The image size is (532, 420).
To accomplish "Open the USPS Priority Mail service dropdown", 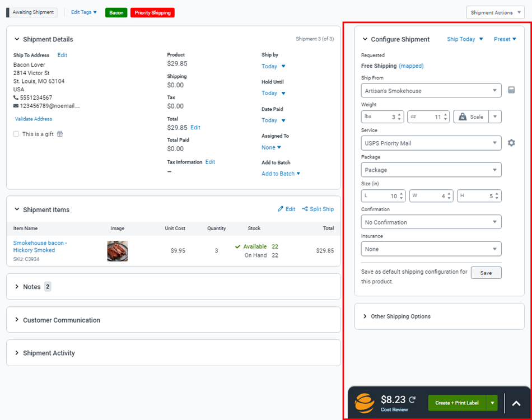I will tap(431, 143).
